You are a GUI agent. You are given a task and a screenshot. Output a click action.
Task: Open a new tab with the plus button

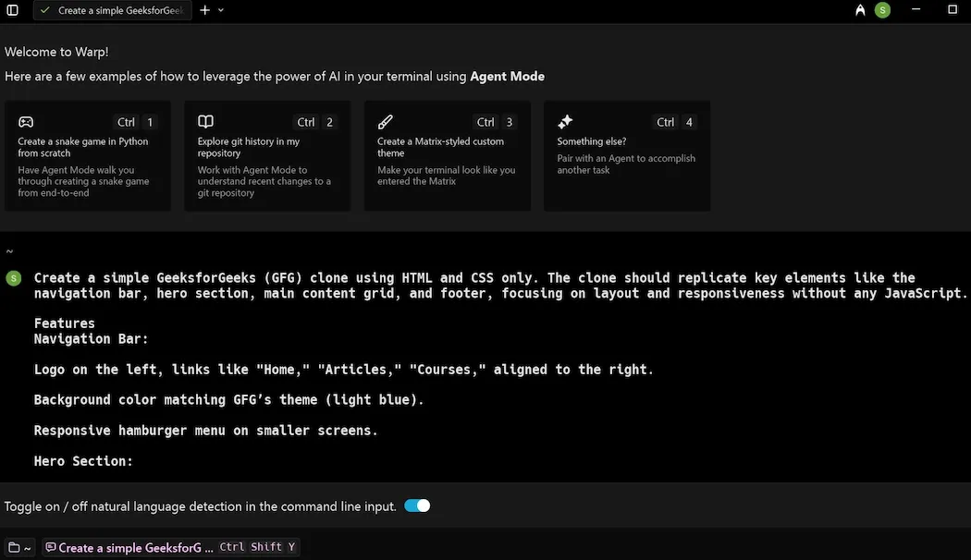205,10
